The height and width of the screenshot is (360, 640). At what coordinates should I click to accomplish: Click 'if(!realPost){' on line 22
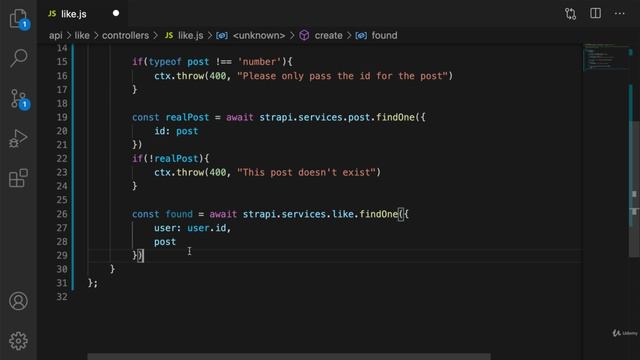(170, 159)
